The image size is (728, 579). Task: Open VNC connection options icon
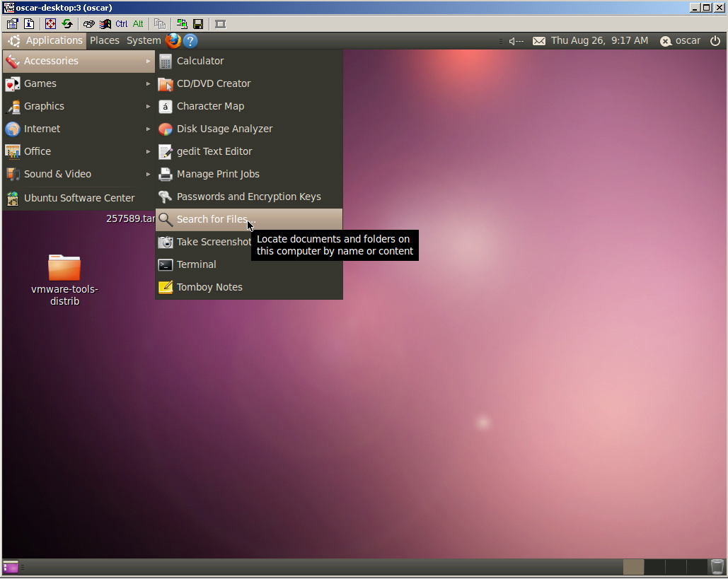point(13,24)
